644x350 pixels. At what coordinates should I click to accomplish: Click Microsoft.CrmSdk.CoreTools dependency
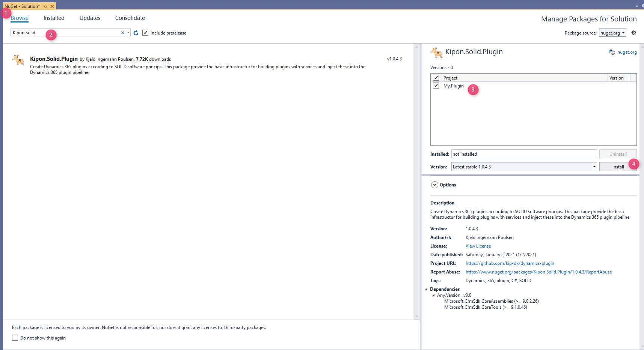click(x=486, y=307)
